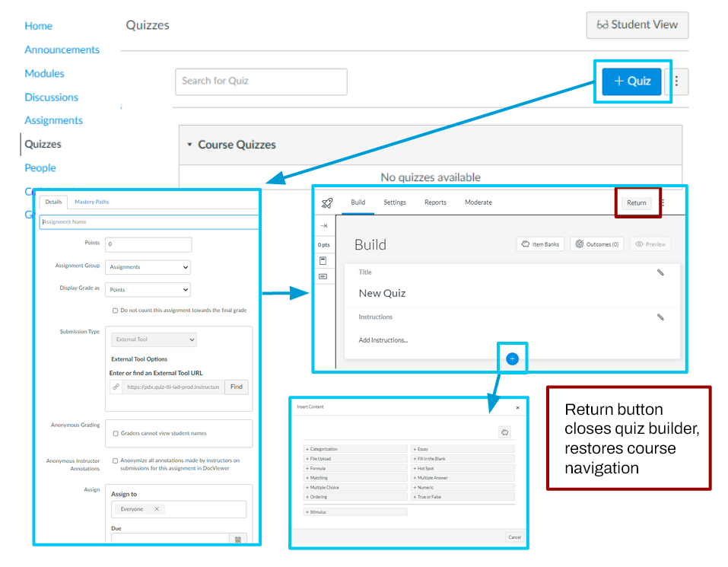Click the rocket icon in quiz builder

[x=327, y=203]
